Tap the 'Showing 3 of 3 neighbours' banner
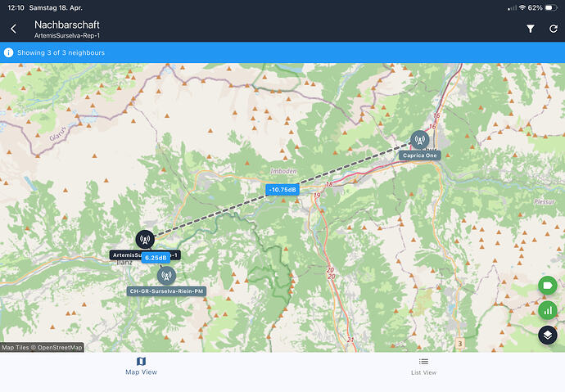 coord(64,52)
